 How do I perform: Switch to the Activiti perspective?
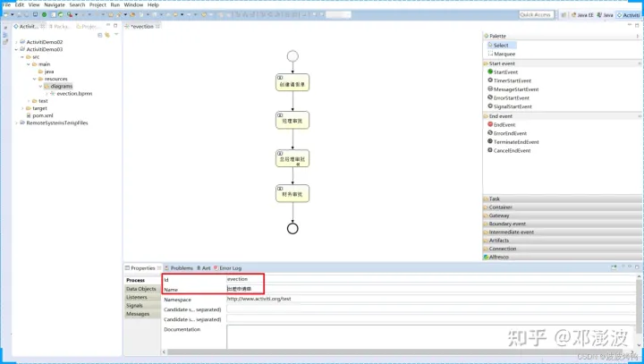(x=629, y=15)
